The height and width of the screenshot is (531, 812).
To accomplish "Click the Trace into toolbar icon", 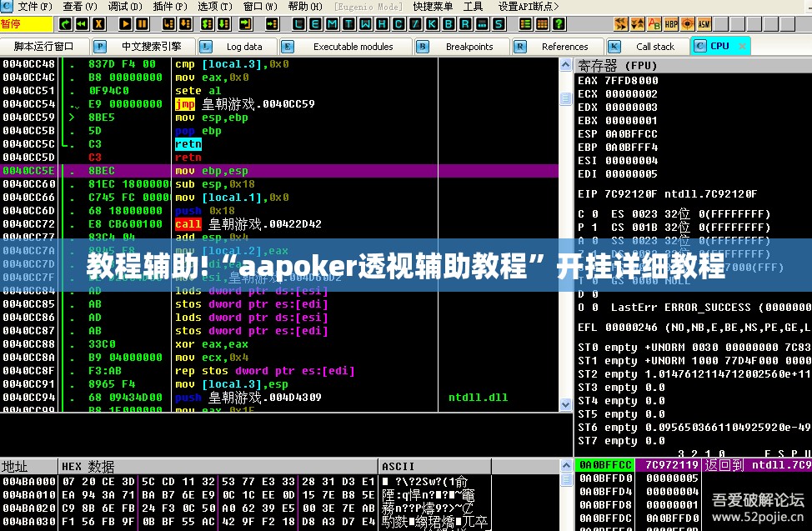I will click(x=207, y=24).
